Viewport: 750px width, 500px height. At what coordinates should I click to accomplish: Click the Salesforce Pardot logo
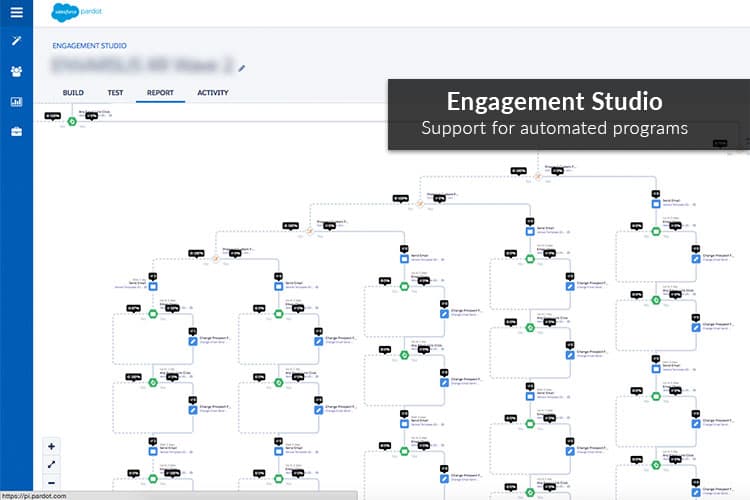point(77,12)
